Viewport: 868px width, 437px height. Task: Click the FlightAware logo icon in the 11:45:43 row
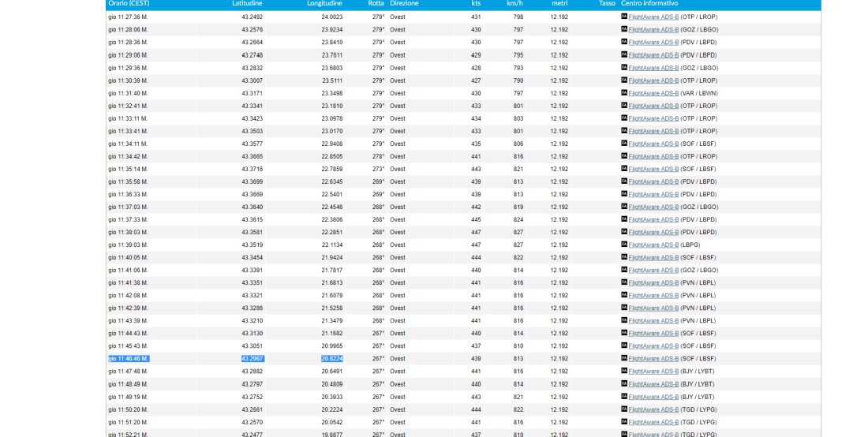624,345
